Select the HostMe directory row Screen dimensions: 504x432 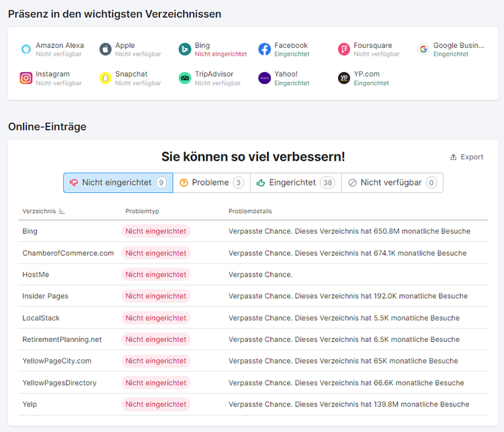pyautogui.click(x=253, y=275)
